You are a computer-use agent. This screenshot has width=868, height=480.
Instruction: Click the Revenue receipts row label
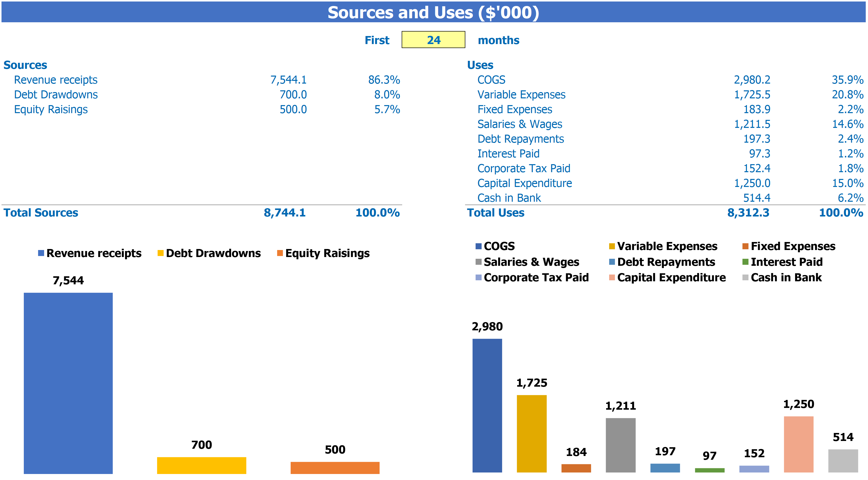56,80
